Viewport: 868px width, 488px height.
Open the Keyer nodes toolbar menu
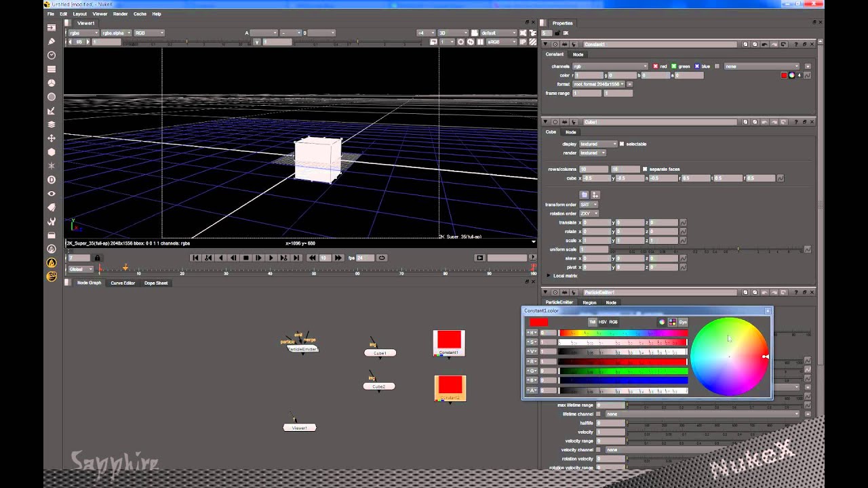52,97
